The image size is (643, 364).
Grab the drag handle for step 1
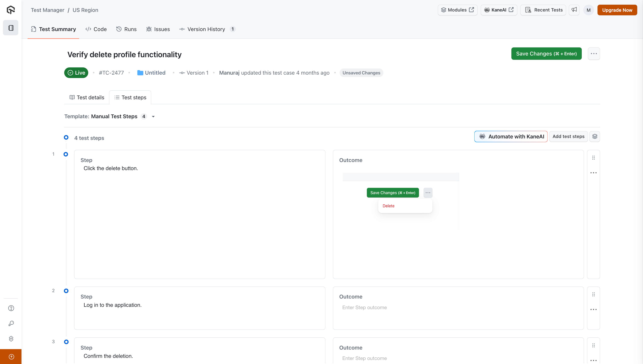593,158
